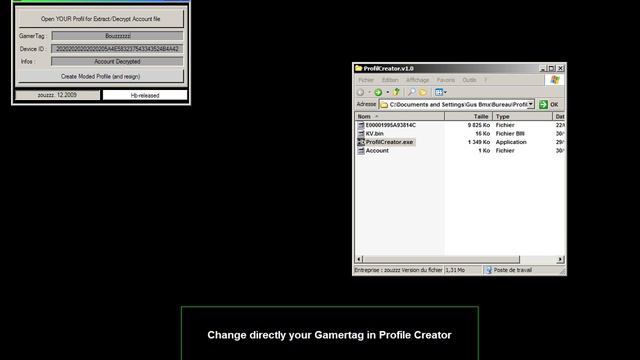
Task: Sort files by the Nom column header
Action: [400, 116]
